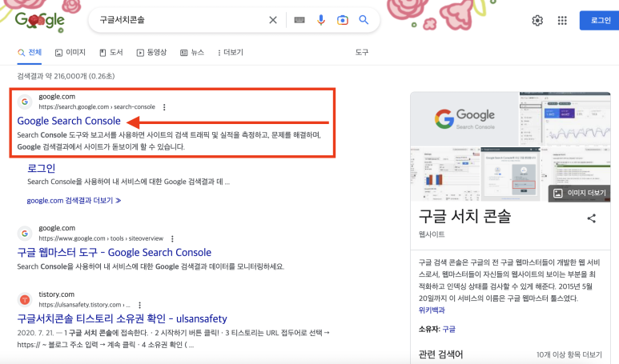619x364 pixels.
Task: Switch to the 동영상 tab
Action: point(151,53)
